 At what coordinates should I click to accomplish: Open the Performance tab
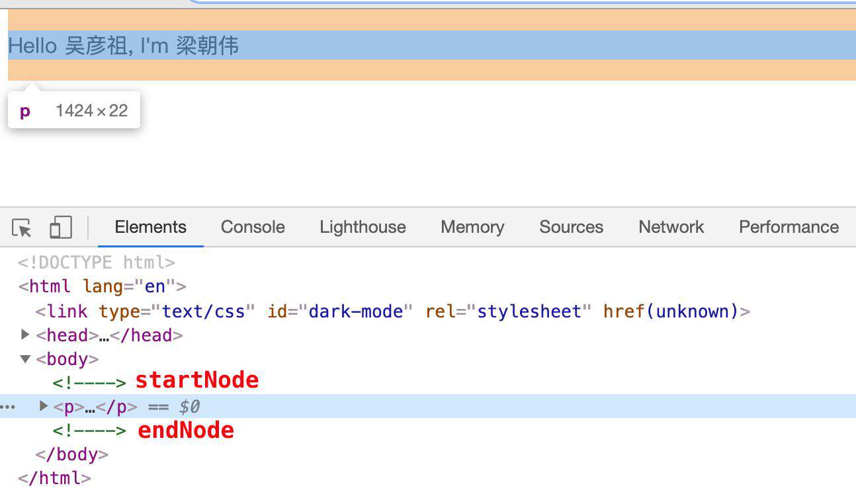click(x=789, y=228)
